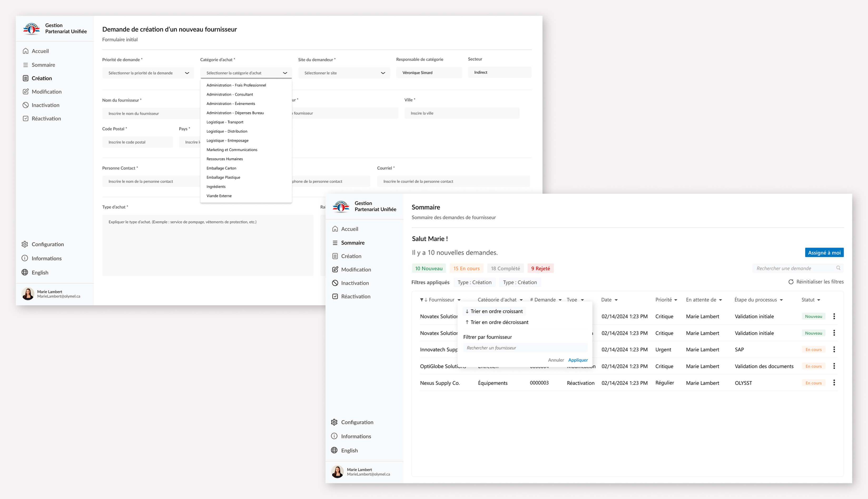Viewport: 868px width, 499px height.
Task: Open the Priorité de demande dropdown
Action: point(148,73)
